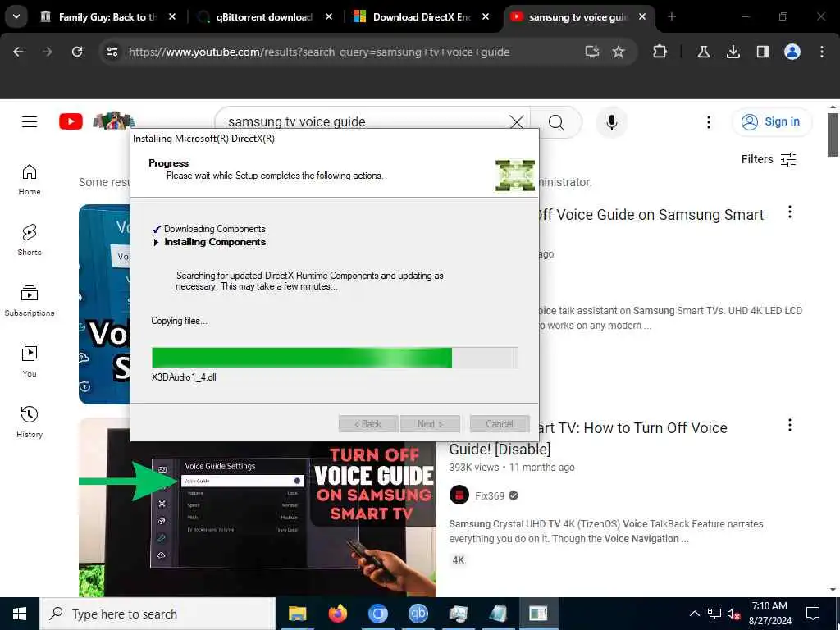Open qBittorrent from the taskbar
Viewport: 840px width, 630px height.
[418, 614]
